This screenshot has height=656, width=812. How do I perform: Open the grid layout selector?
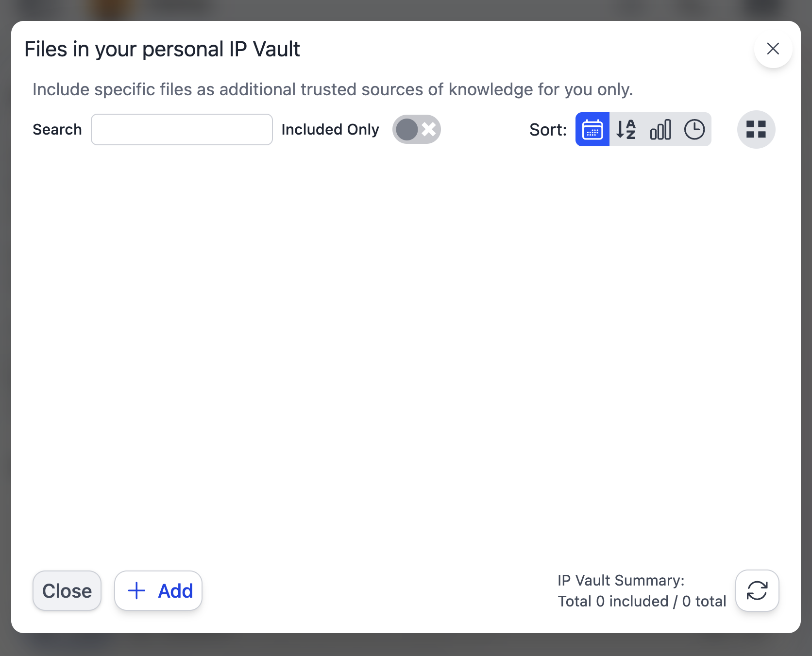tap(756, 129)
